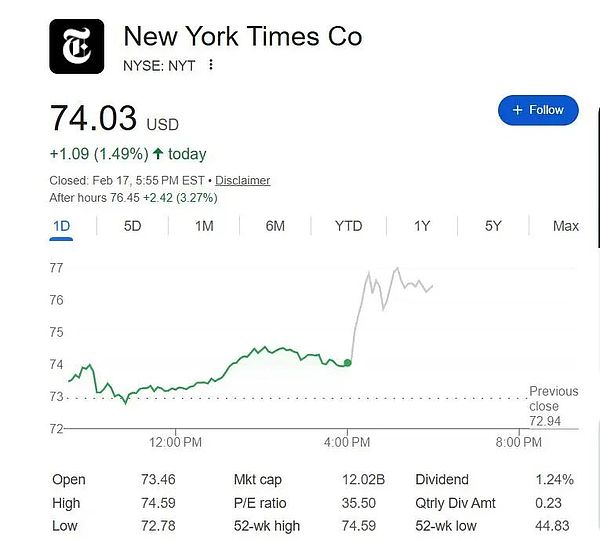Image resolution: width=600 pixels, height=544 pixels.
Task: Click the green closing price dot
Action: pos(347,362)
